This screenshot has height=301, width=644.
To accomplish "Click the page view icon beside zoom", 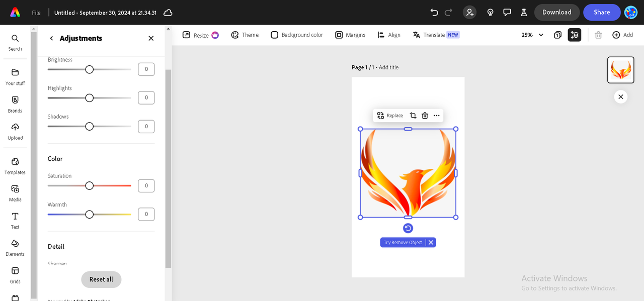I will tap(557, 35).
